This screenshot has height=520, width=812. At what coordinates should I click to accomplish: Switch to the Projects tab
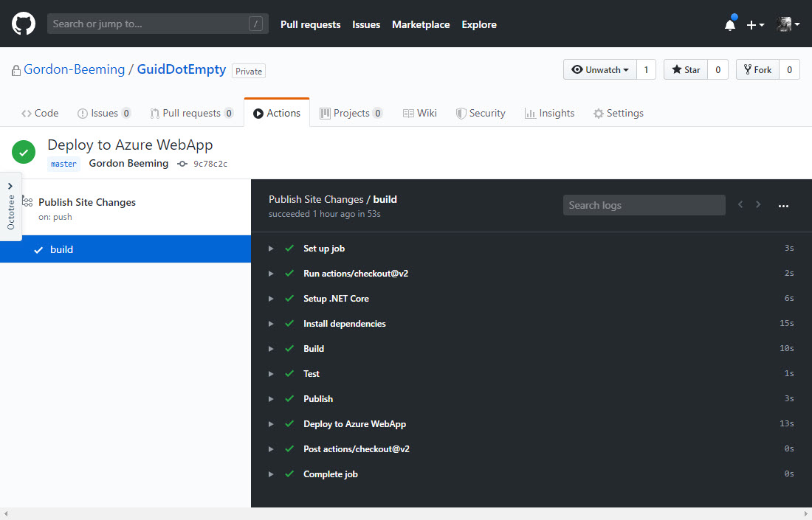[x=351, y=113]
